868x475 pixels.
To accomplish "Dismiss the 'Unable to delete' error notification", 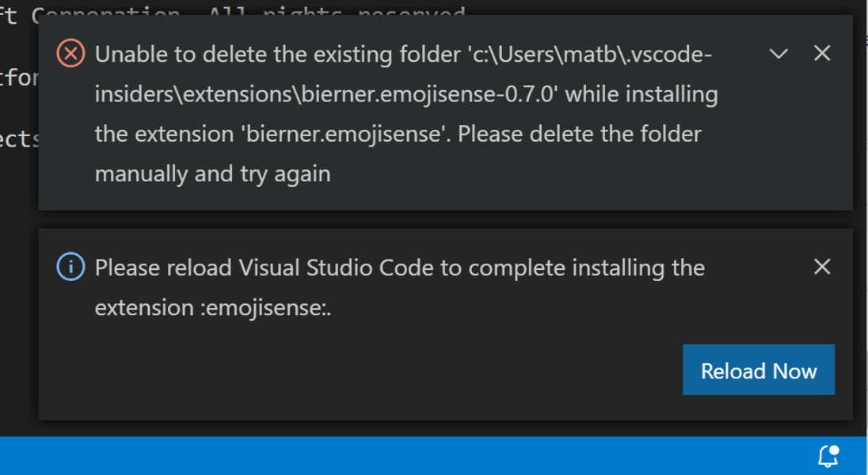I will 821,53.
